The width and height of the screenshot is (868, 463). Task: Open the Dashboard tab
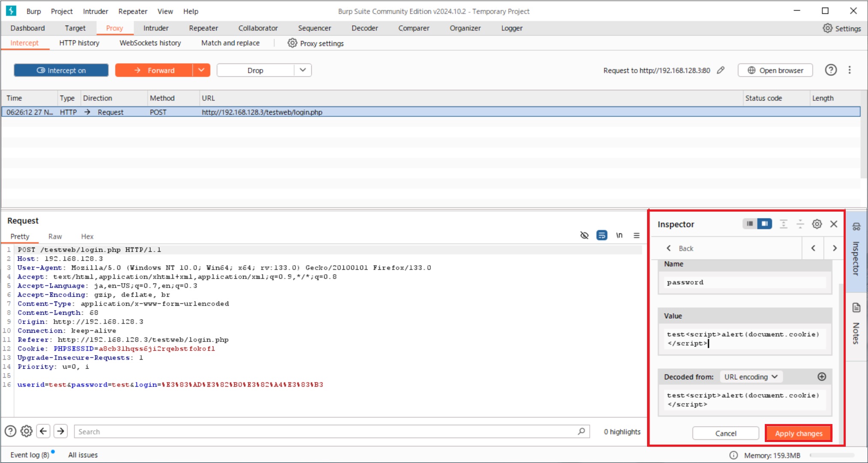pos(27,28)
